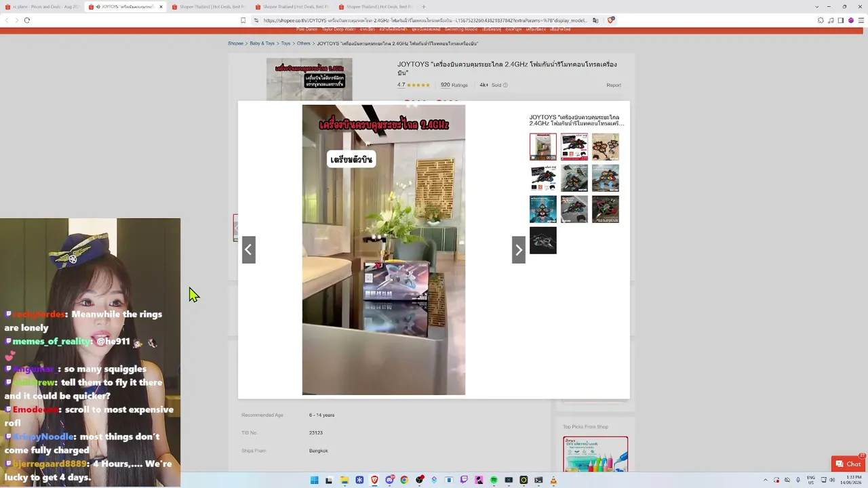View the 920 Ratings link
The height and width of the screenshot is (488, 868).
coord(454,85)
